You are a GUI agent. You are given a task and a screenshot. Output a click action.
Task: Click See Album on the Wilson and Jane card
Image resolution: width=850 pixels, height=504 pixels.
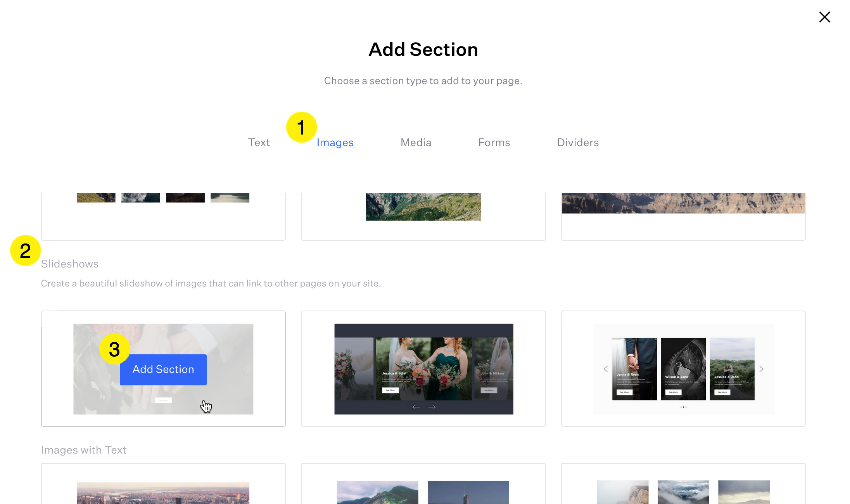(673, 392)
